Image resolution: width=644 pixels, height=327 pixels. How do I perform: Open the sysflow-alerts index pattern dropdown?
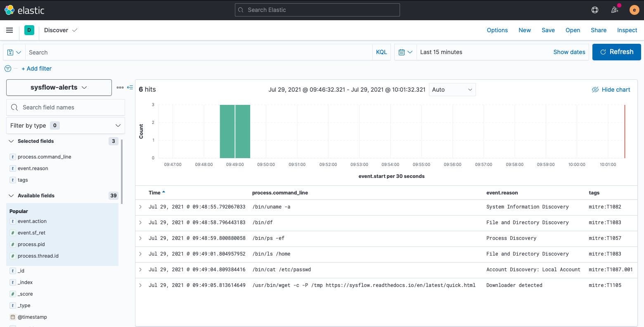[59, 88]
